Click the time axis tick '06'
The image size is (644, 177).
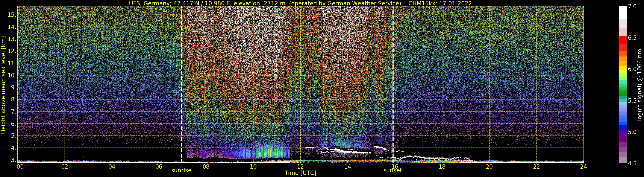[x=159, y=166]
